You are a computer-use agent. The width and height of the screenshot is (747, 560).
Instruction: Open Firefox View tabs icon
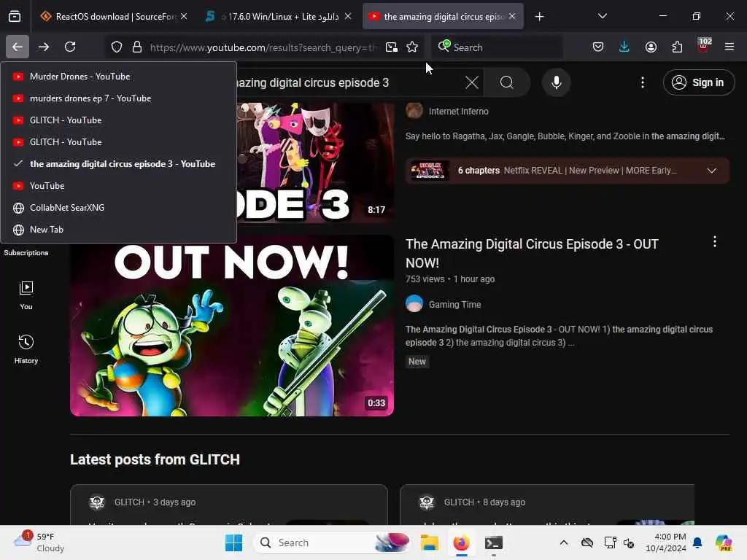coord(15,16)
